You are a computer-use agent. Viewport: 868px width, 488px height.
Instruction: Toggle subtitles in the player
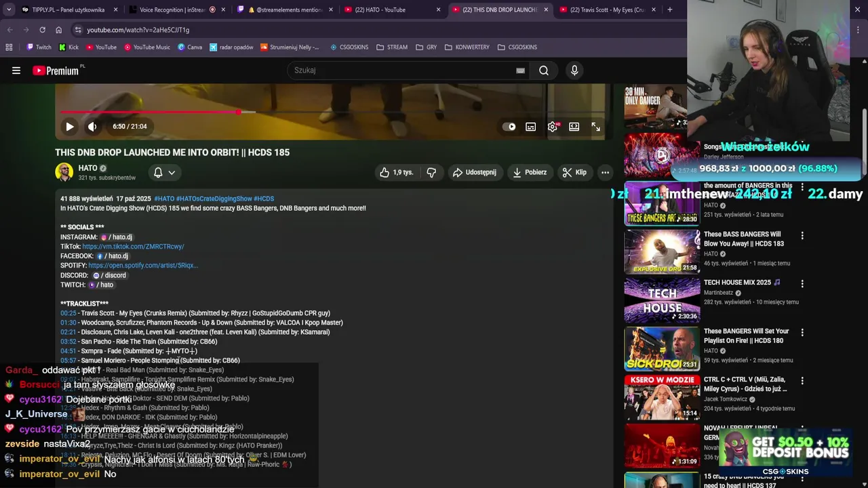point(530,127)
